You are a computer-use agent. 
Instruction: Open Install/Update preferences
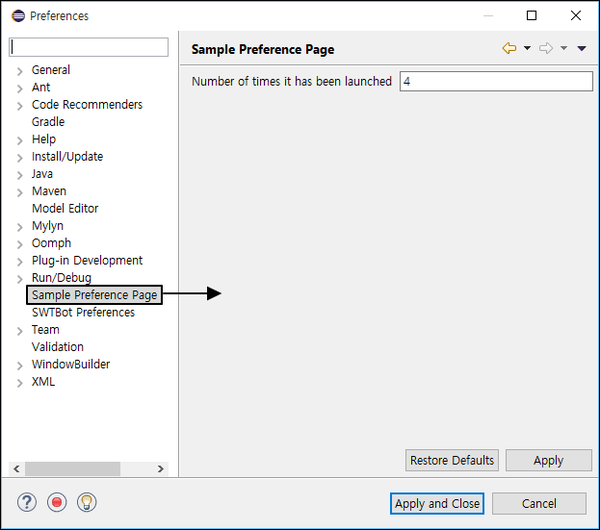point(67,157)
